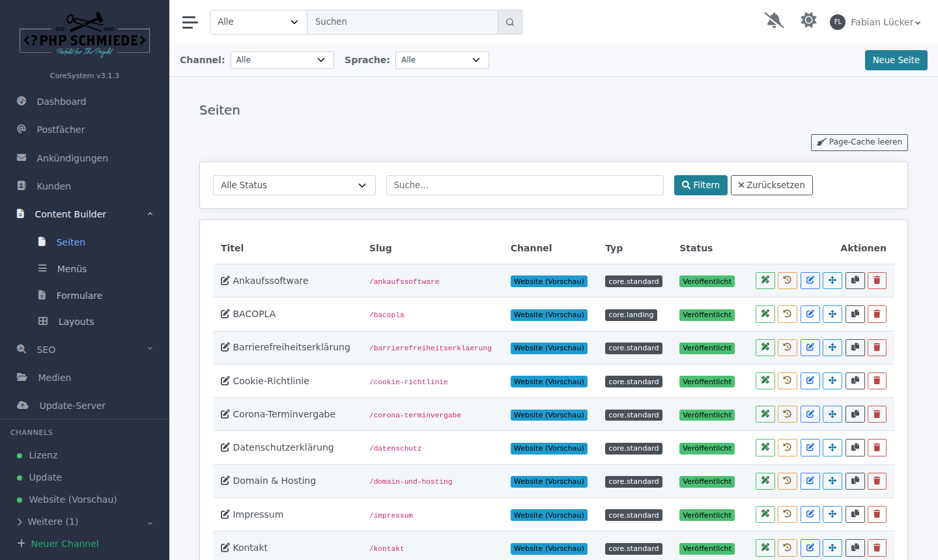Screen dimensions: 938x560
Task: Open settings via the gear icon
Action: 808,21
